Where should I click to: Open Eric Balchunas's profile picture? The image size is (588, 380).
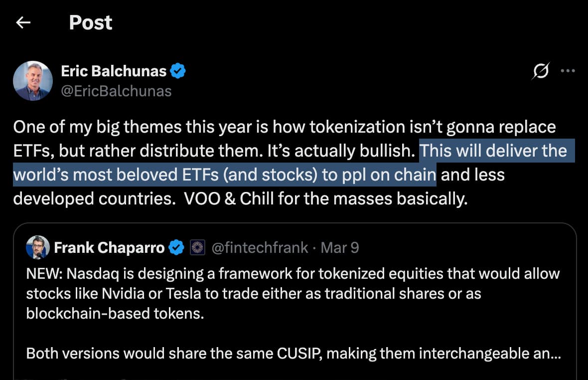(33, 81)
